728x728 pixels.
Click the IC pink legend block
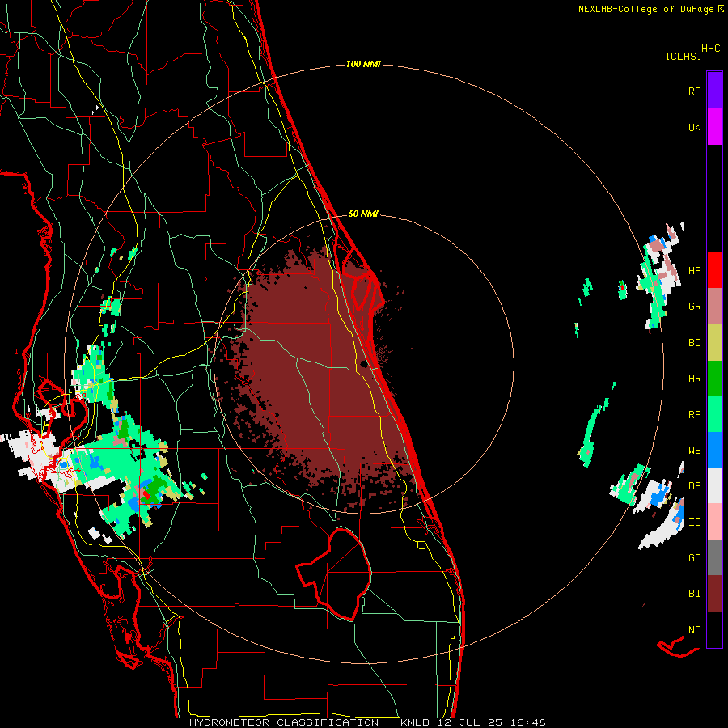(x=714, y=522)
